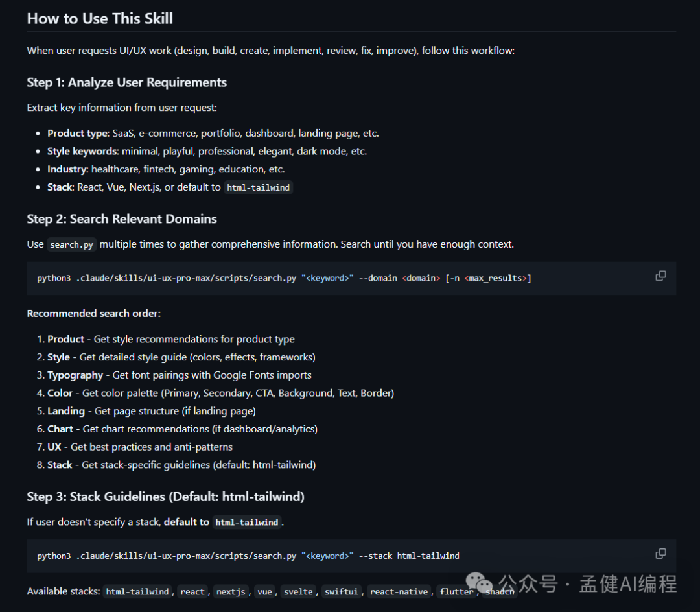Select the swiftui stack tag

click(x=341, y=592)
